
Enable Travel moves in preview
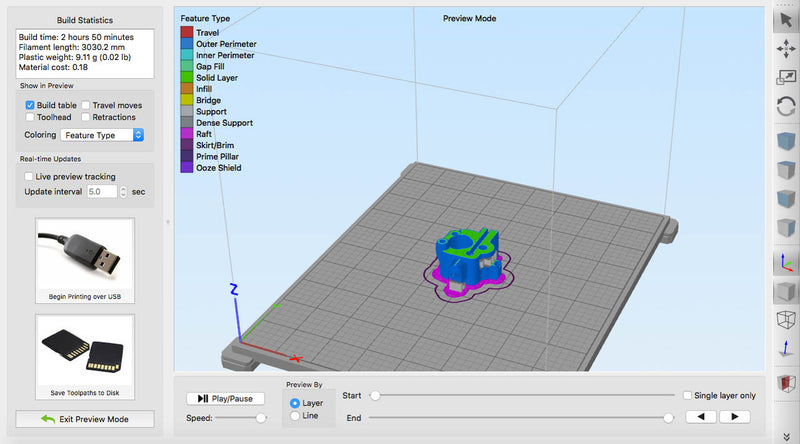click(x=86, y=104)
